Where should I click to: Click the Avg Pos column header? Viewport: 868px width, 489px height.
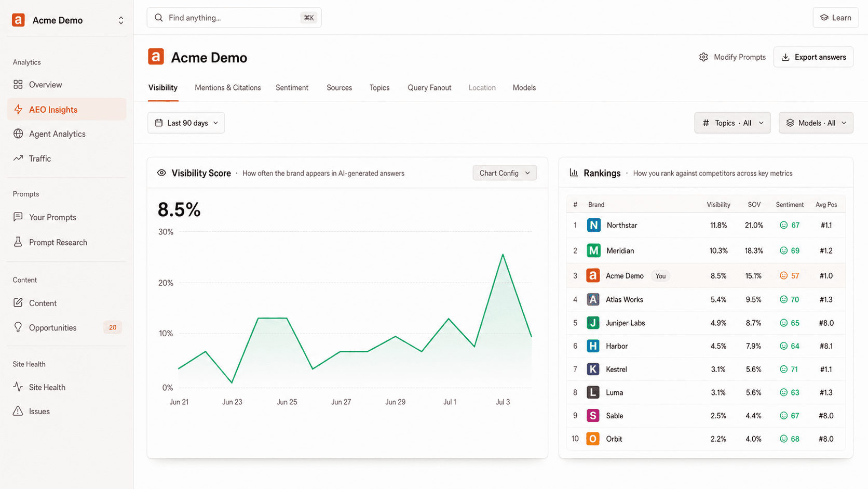point(826,205)
